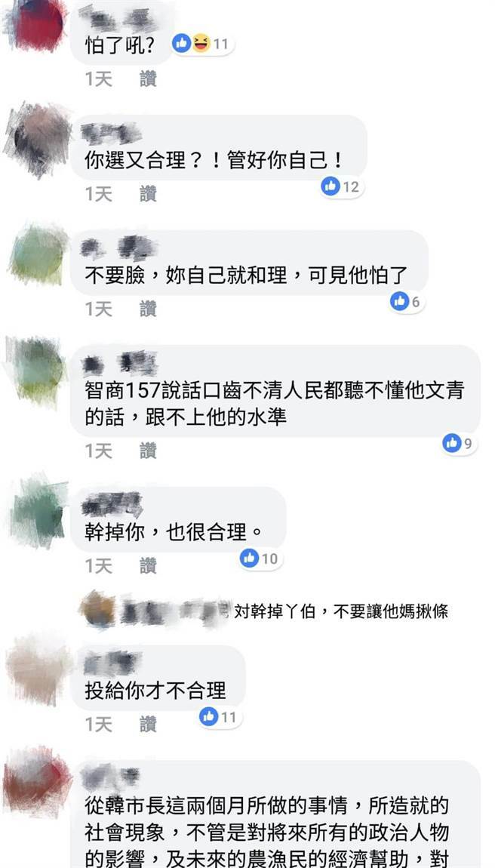This screenshot has height=868, width=495.
Task: Open reactions count 12 on 你選又合理 comment
Action: tap(342, 187)
